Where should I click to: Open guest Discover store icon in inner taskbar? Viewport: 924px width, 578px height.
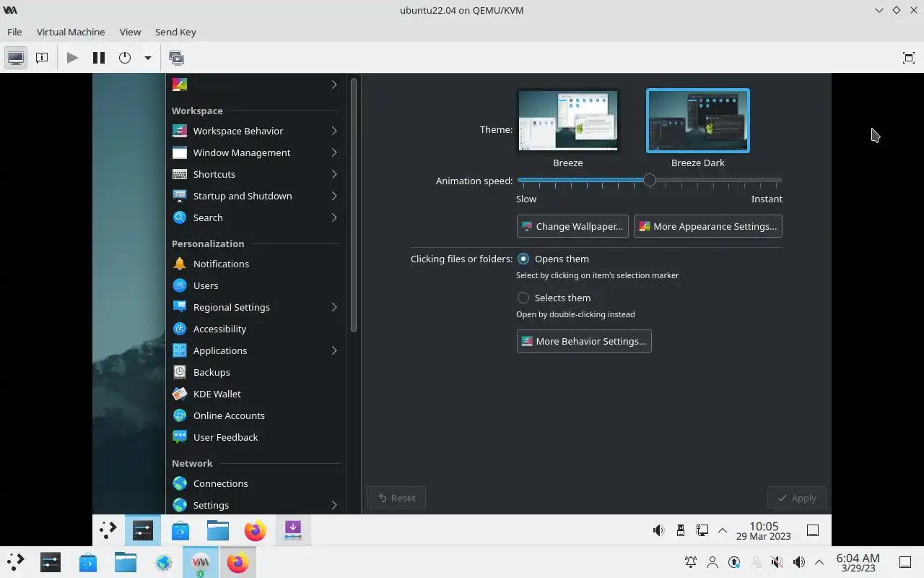[x=180, y=530]
